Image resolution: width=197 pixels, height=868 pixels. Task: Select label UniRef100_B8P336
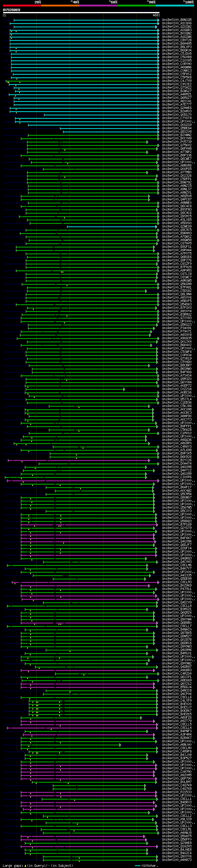(177, 155)
